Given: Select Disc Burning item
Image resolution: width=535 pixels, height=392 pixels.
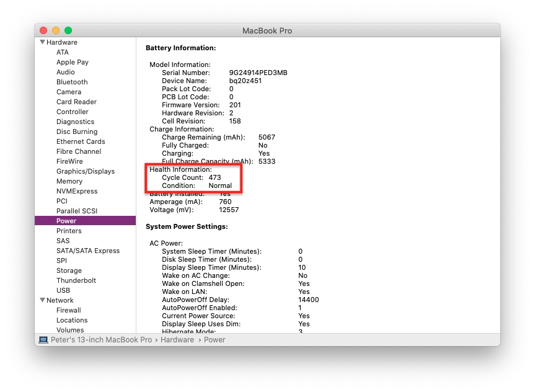Looking at the screenshot, I should [x=77, y=131].
